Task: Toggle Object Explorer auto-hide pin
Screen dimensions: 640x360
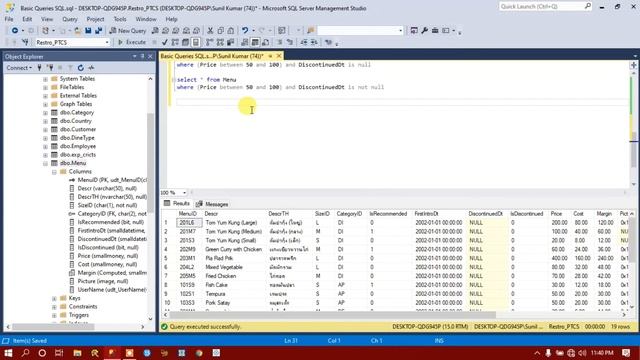Action: pyautogui.click(x=142, y=56)
